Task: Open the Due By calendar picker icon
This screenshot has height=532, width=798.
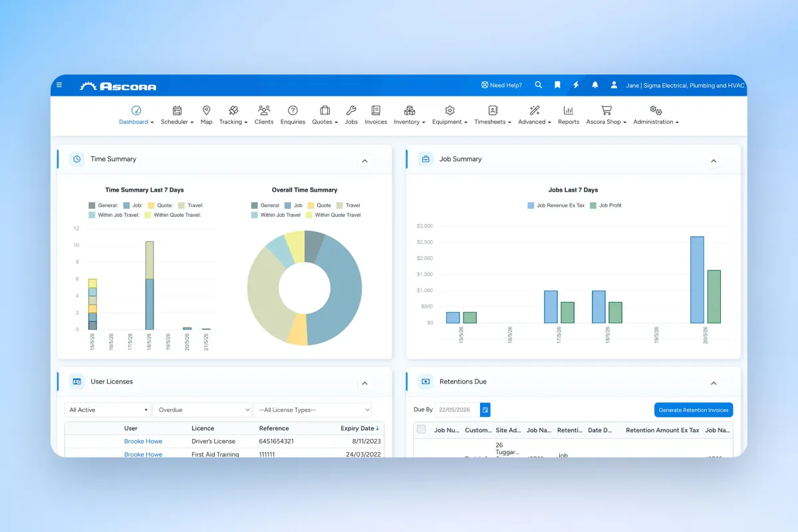Action: (x=485, y=410)
